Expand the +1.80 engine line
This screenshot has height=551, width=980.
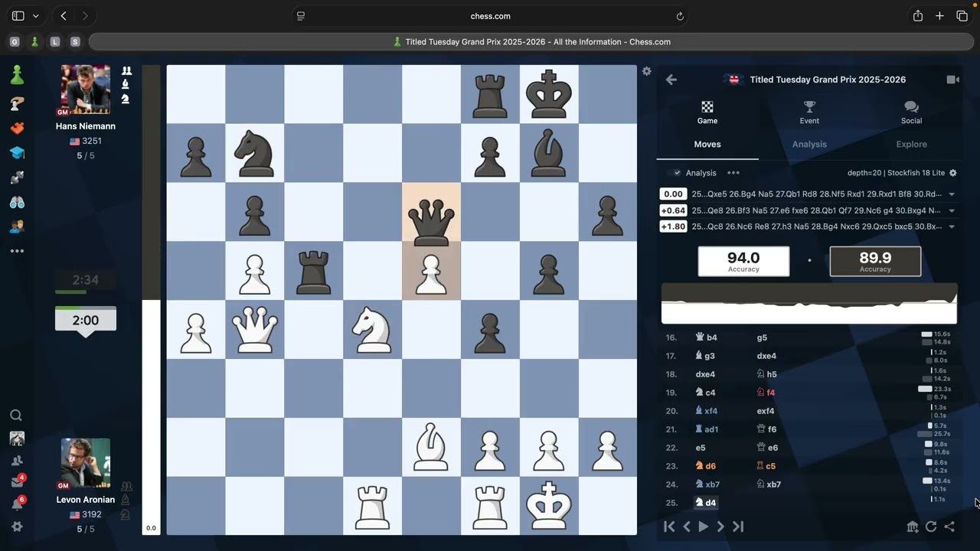(x=952, y=227)
